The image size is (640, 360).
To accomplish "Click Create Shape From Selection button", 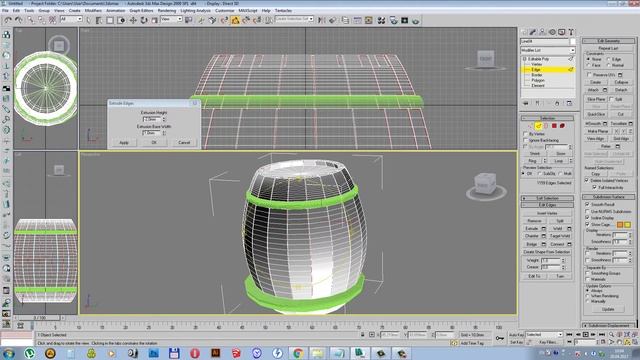I will point(547,252).
